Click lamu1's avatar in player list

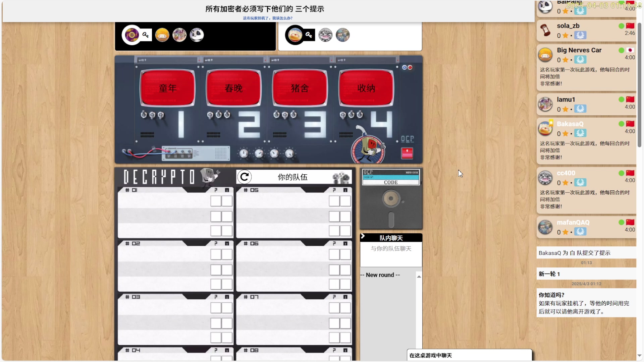tap(545, 104)
